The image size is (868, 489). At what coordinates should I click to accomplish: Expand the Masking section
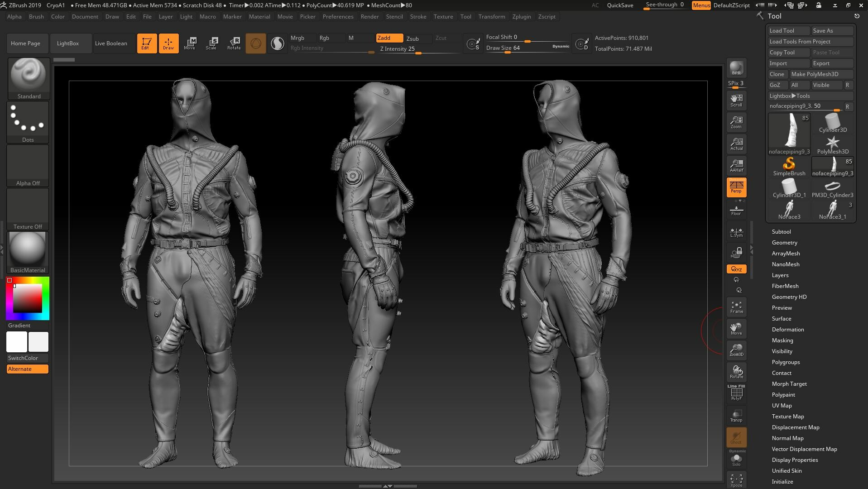tap(782, 340)
